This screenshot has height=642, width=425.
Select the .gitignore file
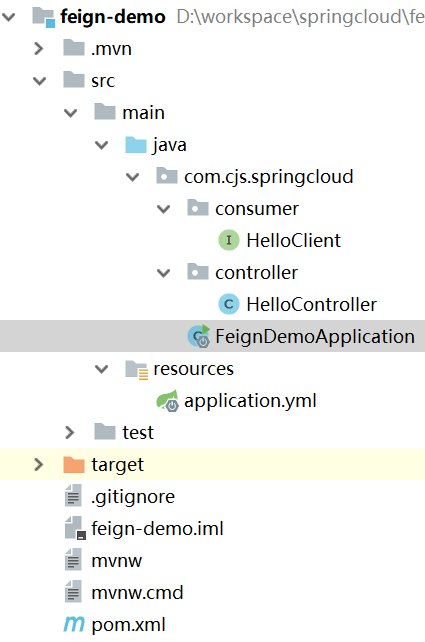pos(133,497)
